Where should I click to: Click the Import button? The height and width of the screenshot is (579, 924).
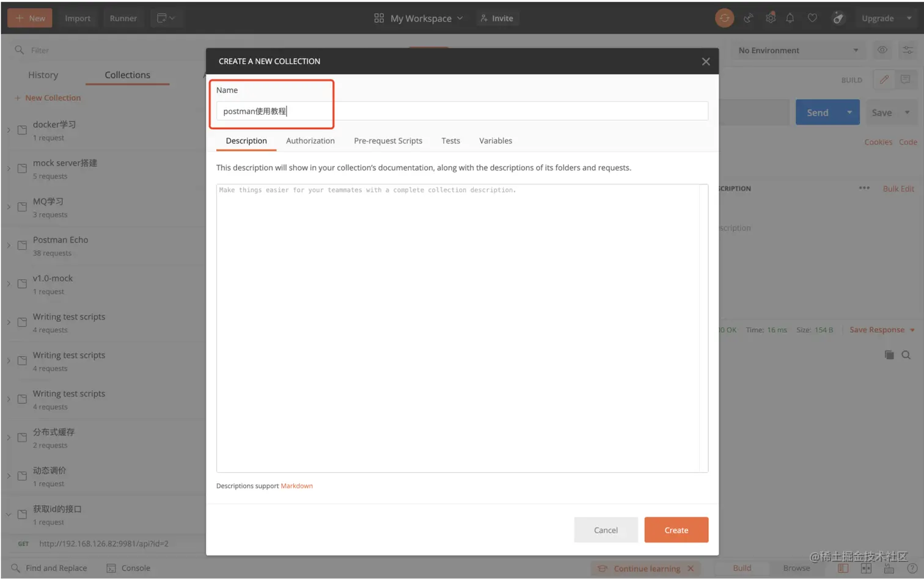coord(78,18)
